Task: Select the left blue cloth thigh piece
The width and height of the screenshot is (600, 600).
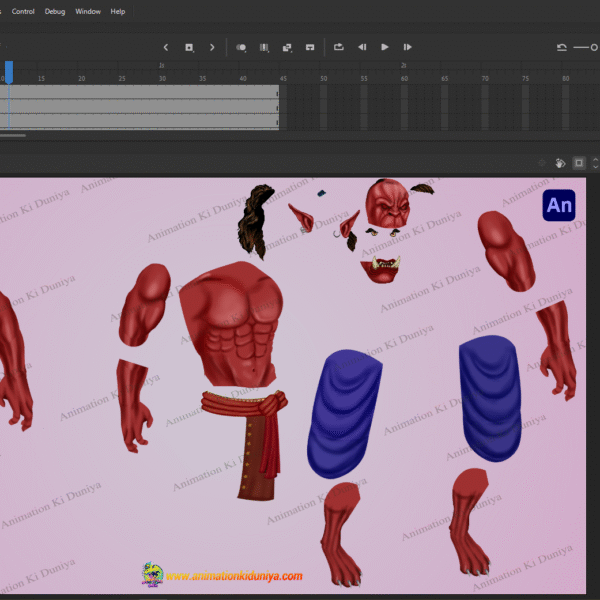Action: point(344,413)
